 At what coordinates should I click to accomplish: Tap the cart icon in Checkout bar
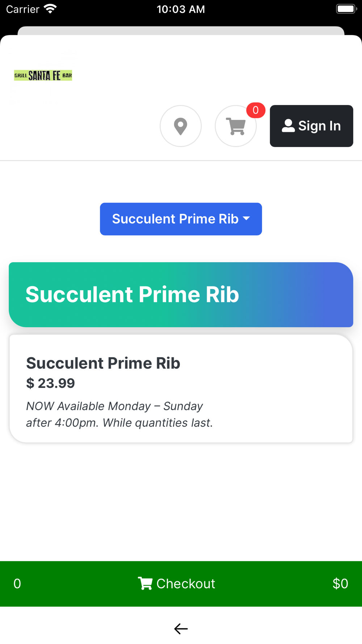pyautogui.click(x=145, y=584)
